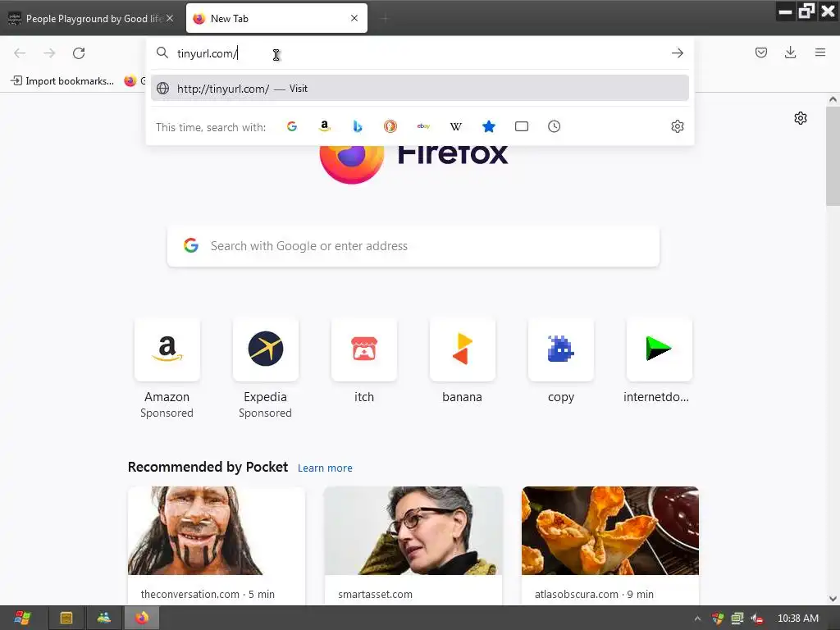
Task: Close the New Tab tab
Action: (x=354, y=18)
